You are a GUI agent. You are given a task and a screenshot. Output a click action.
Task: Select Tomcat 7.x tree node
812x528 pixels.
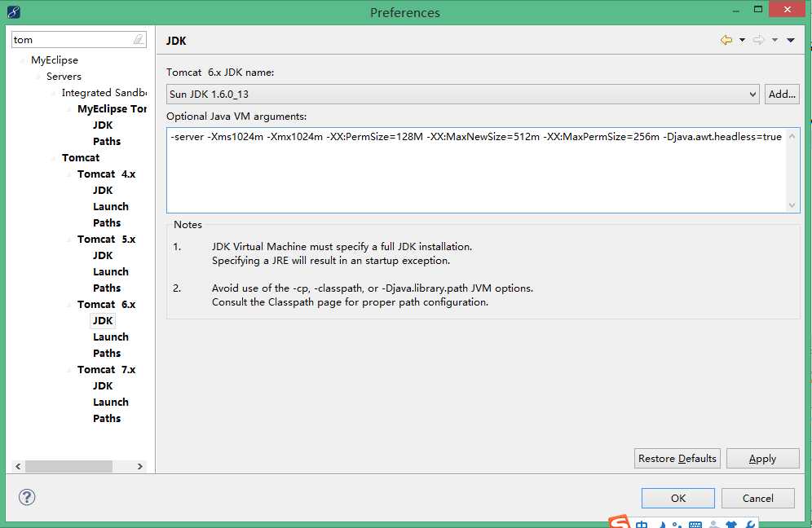pos(106,370)
